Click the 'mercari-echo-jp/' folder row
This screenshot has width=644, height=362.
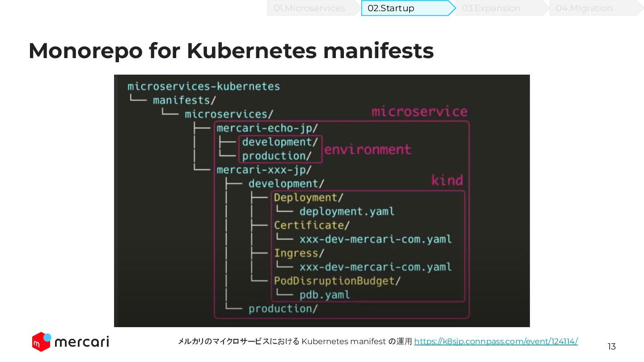tap(267, 128)
